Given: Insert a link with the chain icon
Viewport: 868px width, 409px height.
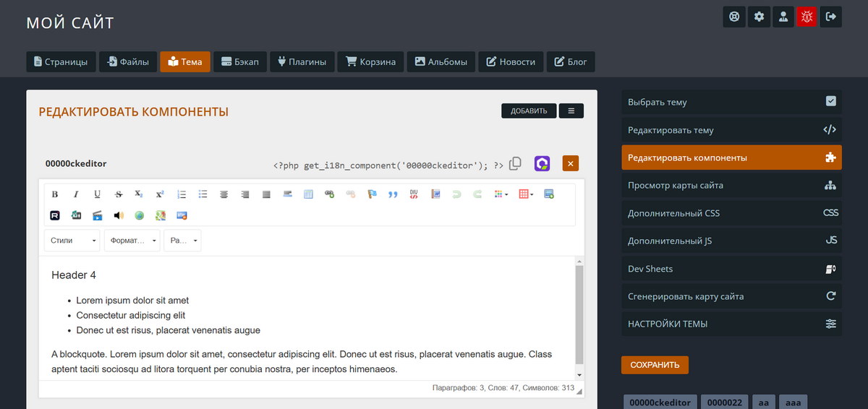Looking at the screenshot, I should coord(330,194).
